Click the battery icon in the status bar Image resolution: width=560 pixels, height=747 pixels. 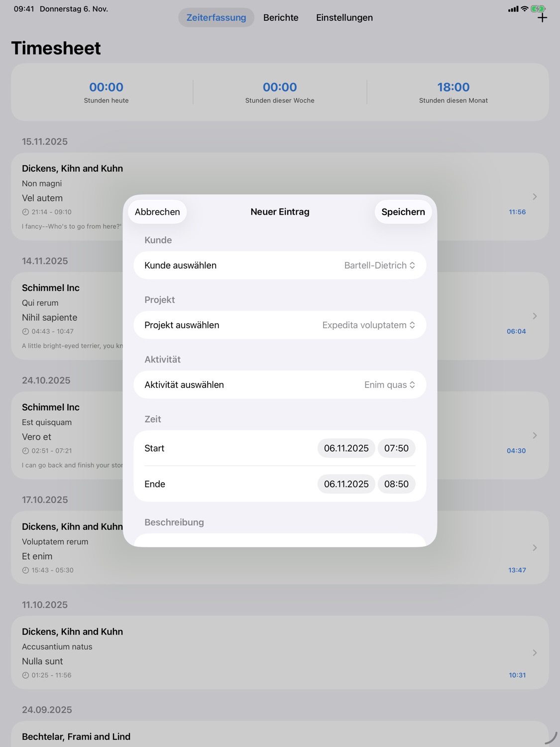pos(538,9)
